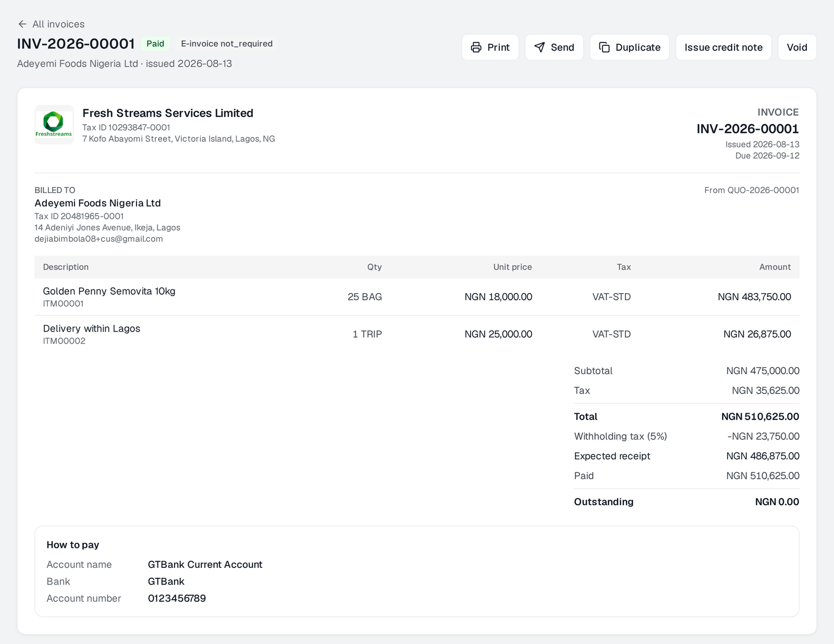
Task: Click the Duplicate copy icon
Action: (604, 47)
